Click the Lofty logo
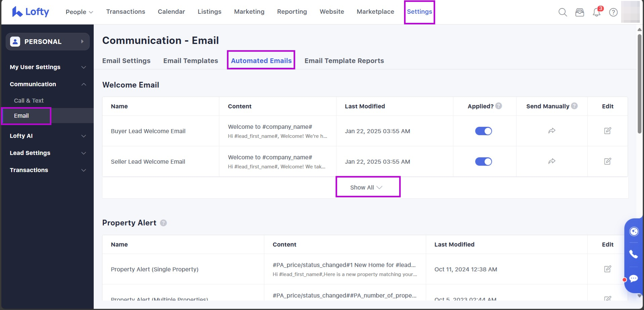This screenshot has height=310, width=644. (31, 12)
